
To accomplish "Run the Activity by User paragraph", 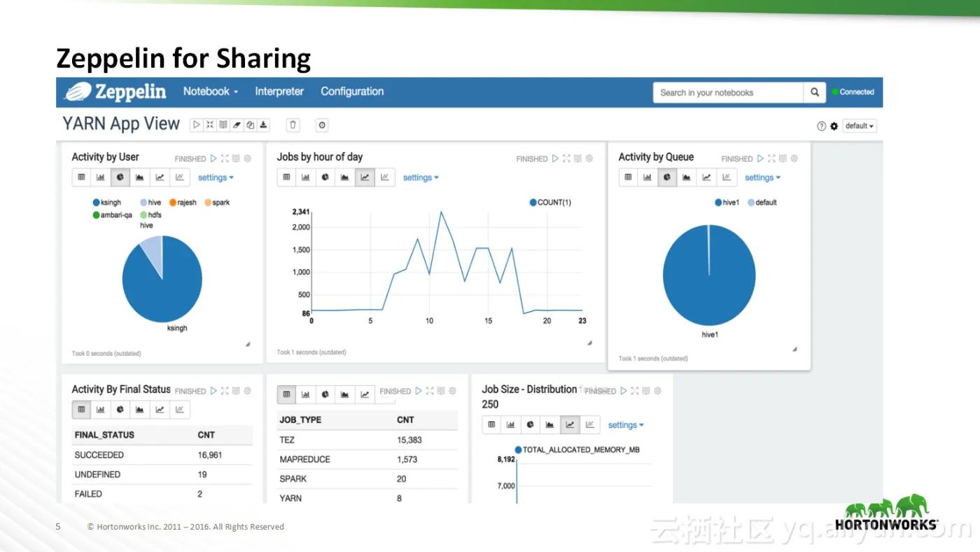I will click(213, 159).
